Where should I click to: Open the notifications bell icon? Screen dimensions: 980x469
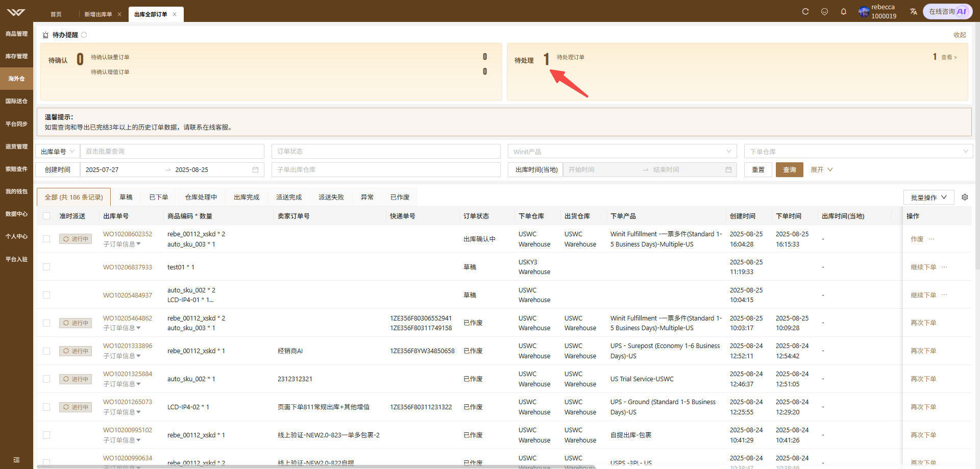click(x=843, y=12)
